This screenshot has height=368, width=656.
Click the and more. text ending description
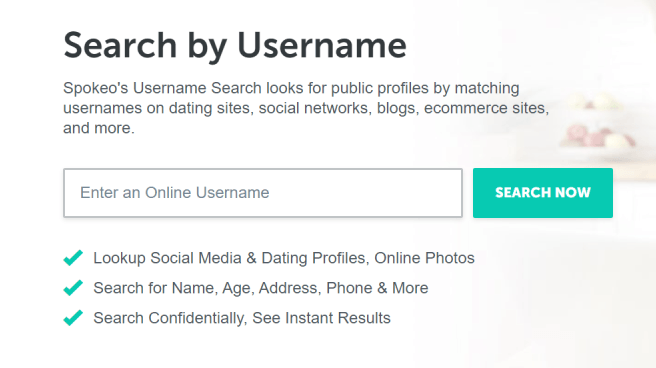point(99,128)
